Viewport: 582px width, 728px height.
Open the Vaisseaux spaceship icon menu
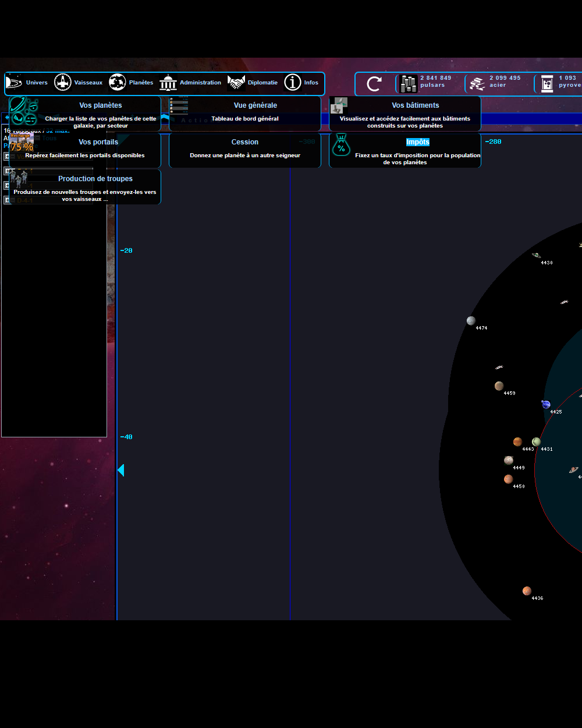(63, 83)
